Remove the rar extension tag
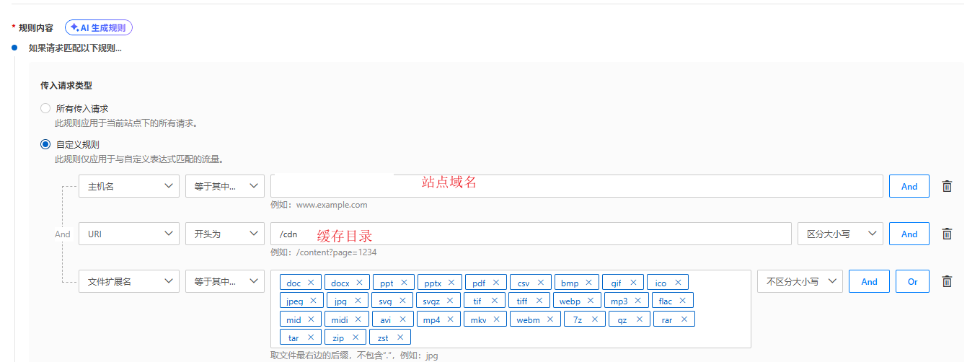 [684, 319]
